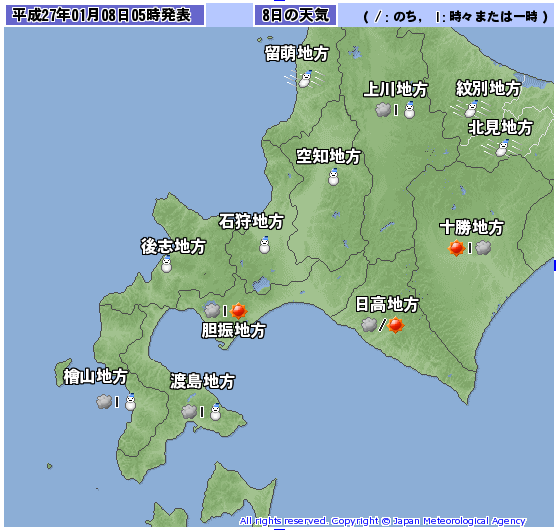The image size is (556, 530).
Task: Click the cloud icon under 檜山地方
Action: (104, 402)
